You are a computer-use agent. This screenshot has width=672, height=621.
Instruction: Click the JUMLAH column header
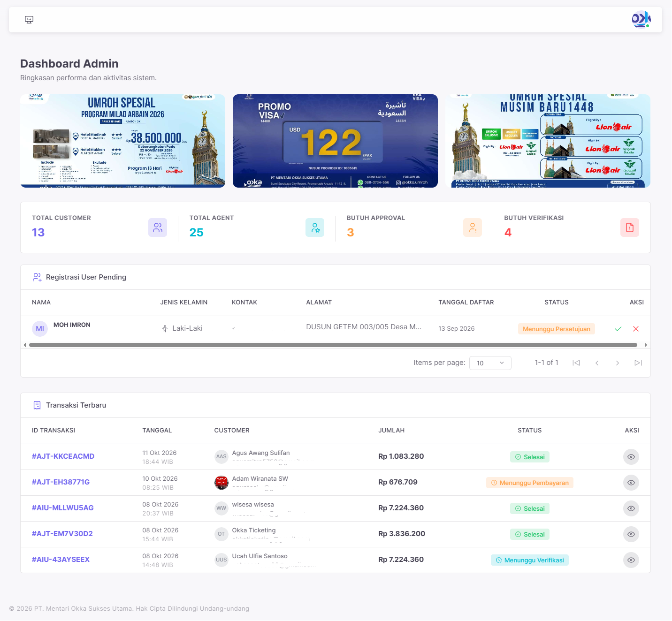391,431
